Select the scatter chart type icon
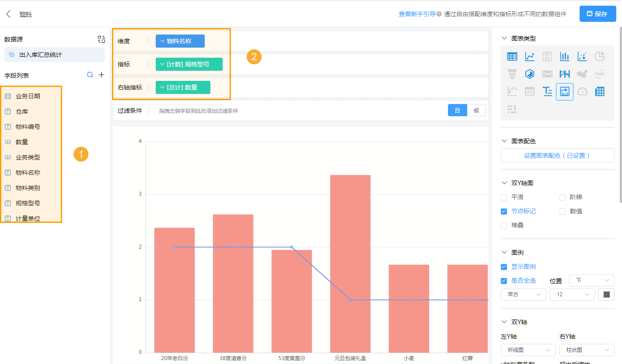Viewport: 622px width, 364px height. click(582, 56)
